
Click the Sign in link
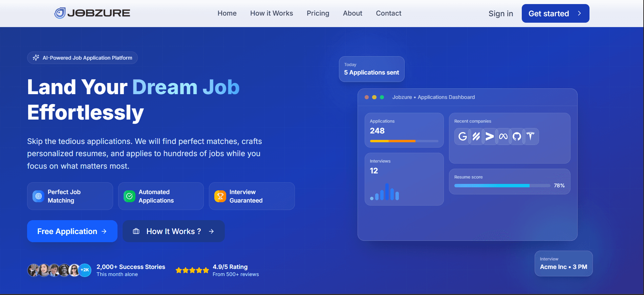[501, 14]
